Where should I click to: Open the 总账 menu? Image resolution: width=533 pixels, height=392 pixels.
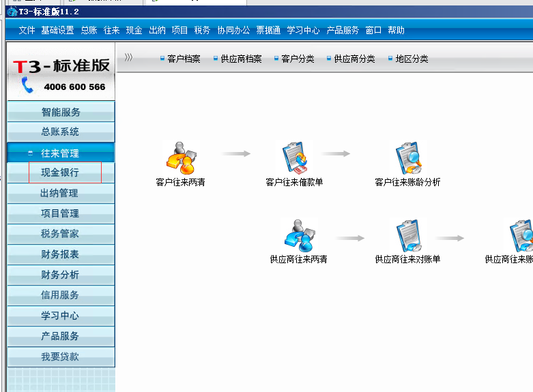89,30
